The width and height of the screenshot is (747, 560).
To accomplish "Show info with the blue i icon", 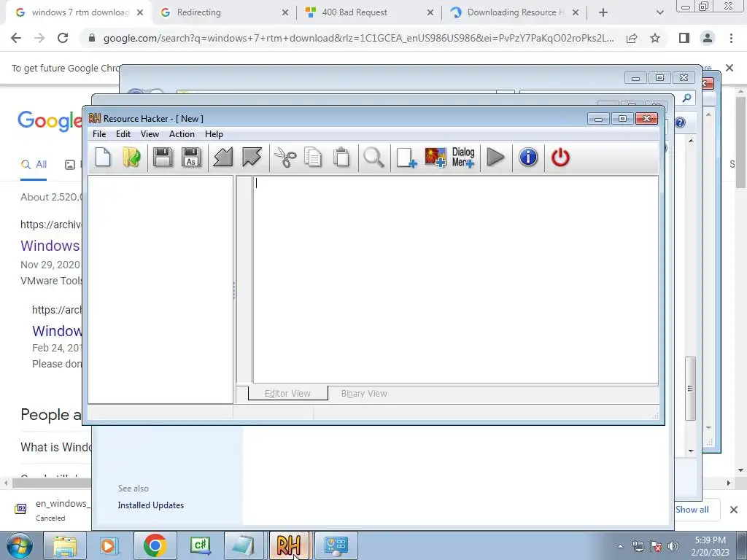I will coord(528,157).
